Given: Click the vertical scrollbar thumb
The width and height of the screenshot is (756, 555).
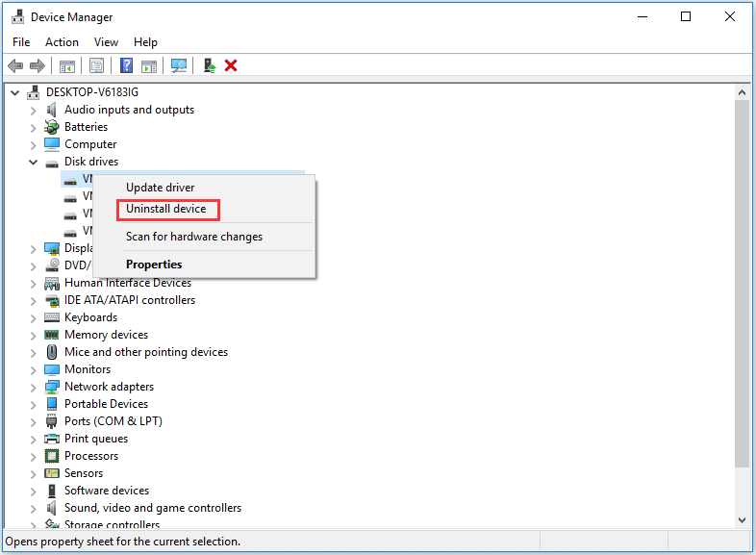Looking at the screenshot, I should [742, 284].
